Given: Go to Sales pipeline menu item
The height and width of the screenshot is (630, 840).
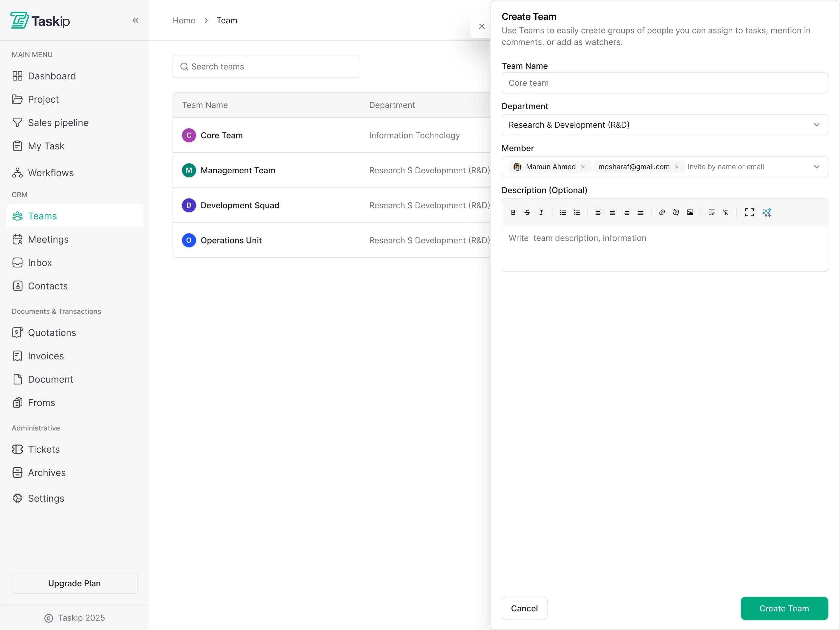Looking at the screenshot, I should coord(58,123).
